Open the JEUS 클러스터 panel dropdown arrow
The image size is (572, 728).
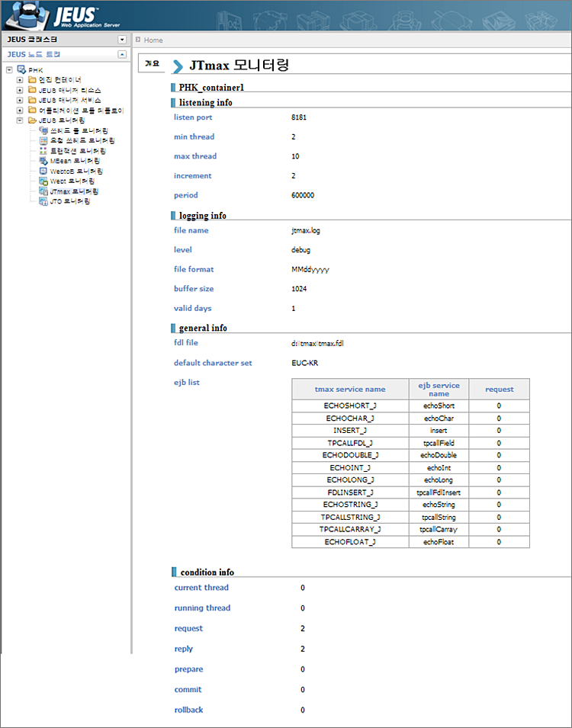tap(122, 40)
